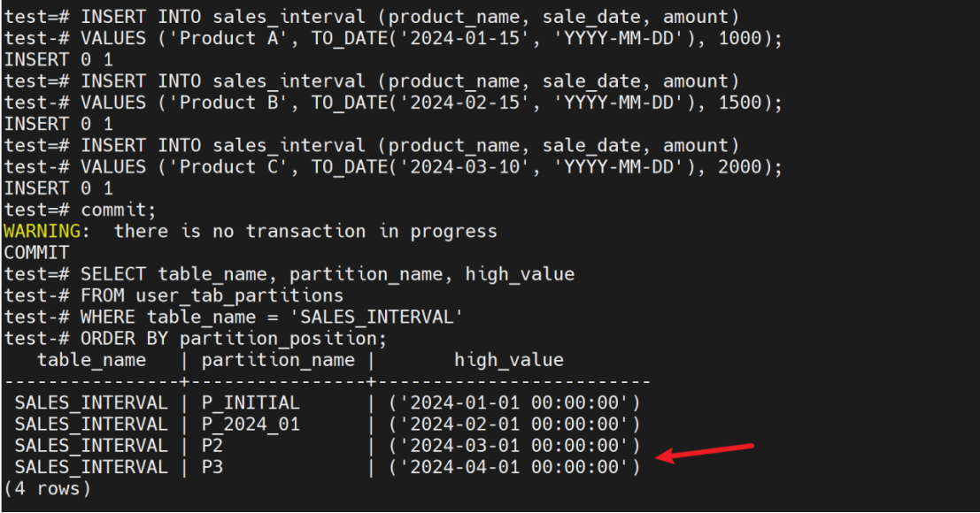
Task: Place cursor on the commit; command
Action: coord(118,210)
